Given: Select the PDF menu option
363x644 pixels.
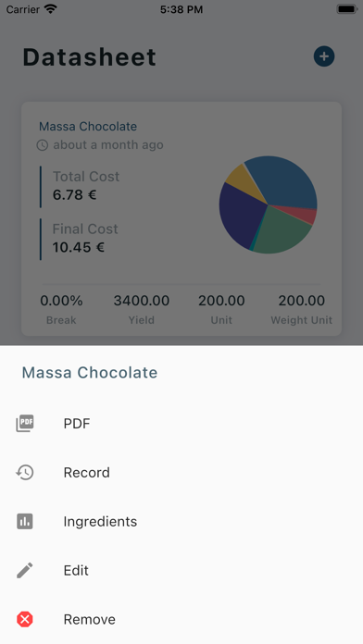Looking at the screenshot, I should coord(181,424).
